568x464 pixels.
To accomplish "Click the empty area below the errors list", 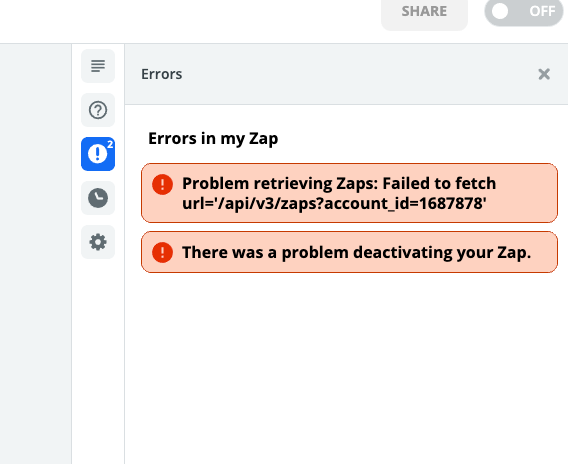I will tap(346, 366).
